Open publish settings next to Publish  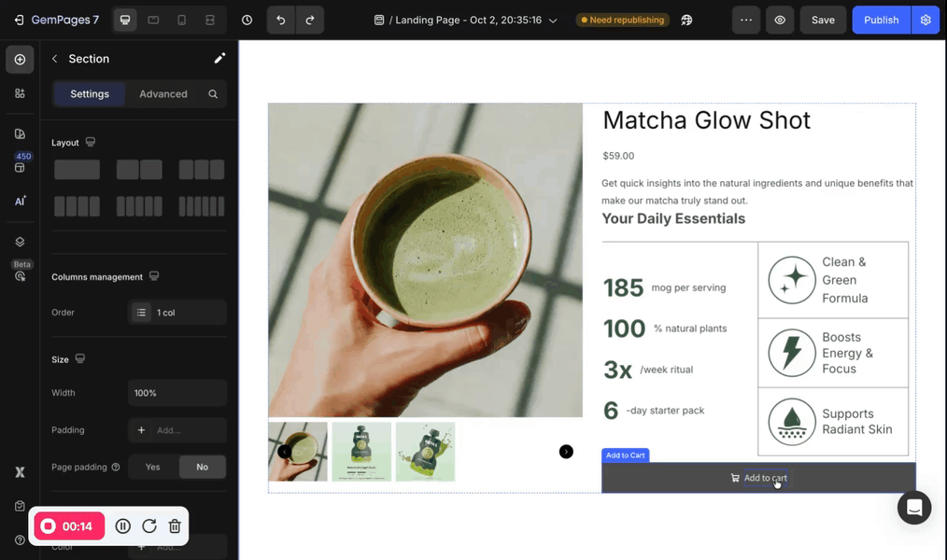[925, 20]
